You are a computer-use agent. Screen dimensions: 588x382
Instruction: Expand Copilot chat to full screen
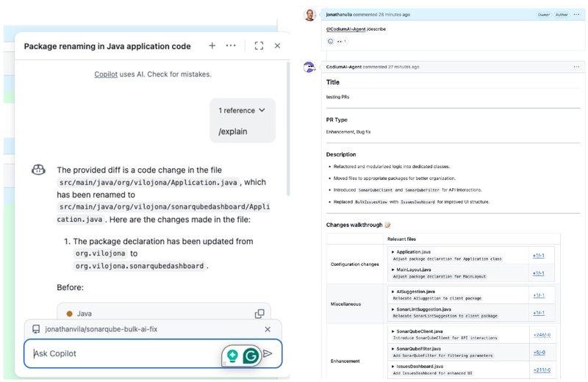pos(259,46)
